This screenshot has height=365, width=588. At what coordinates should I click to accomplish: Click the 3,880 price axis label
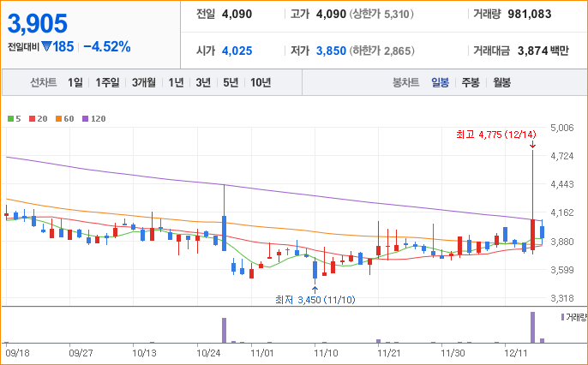[x=562, y=242]
